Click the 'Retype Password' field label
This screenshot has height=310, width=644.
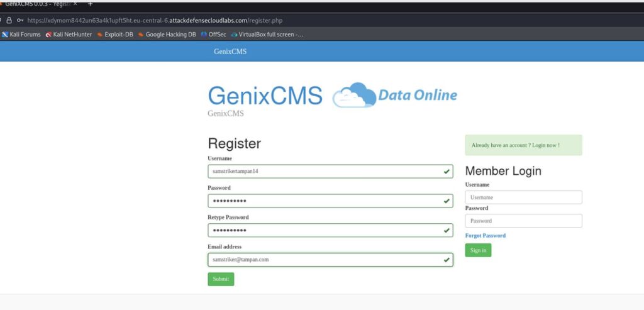point(228,217)
